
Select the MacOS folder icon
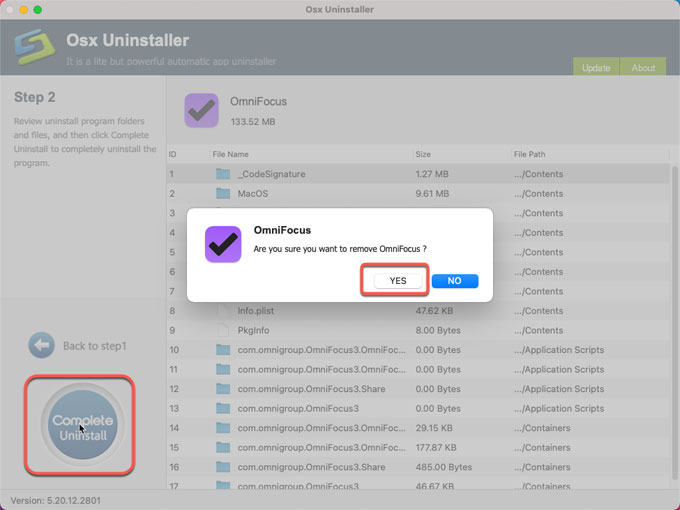pos(223,193)
